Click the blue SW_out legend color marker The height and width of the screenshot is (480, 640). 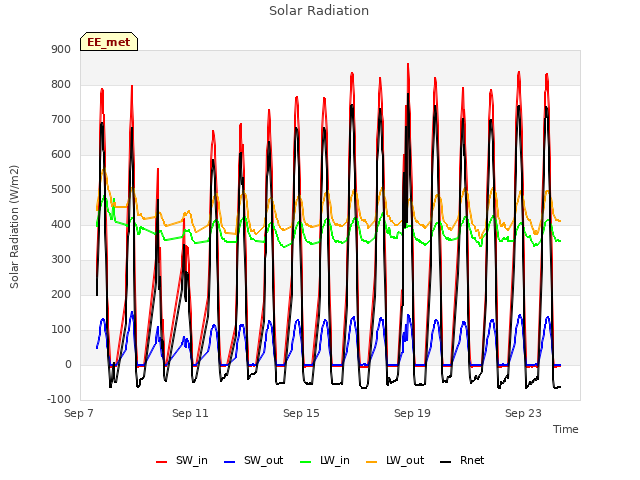(x=230, y=462)
